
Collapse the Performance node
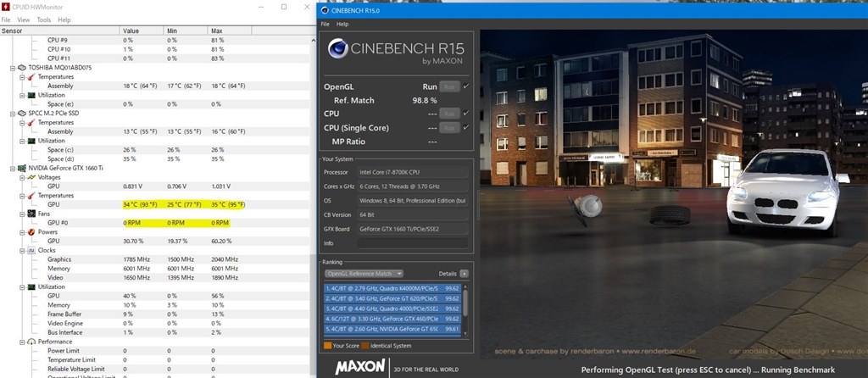click(22, 342)
